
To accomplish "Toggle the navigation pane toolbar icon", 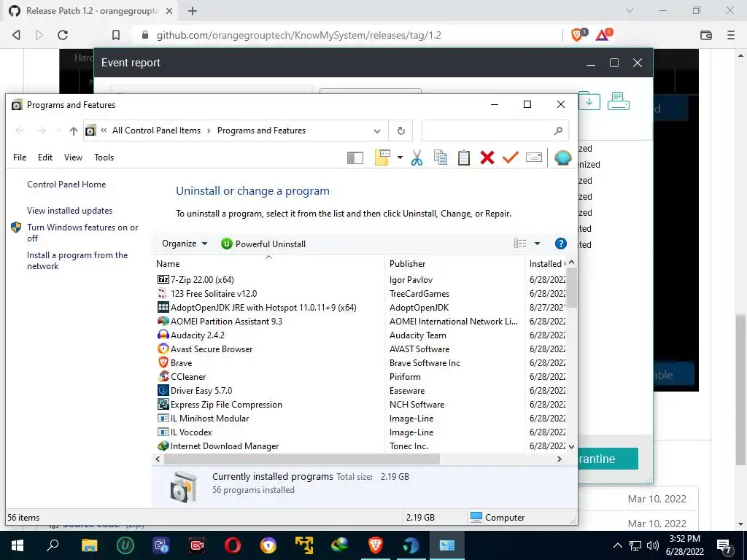I will 355,157.
